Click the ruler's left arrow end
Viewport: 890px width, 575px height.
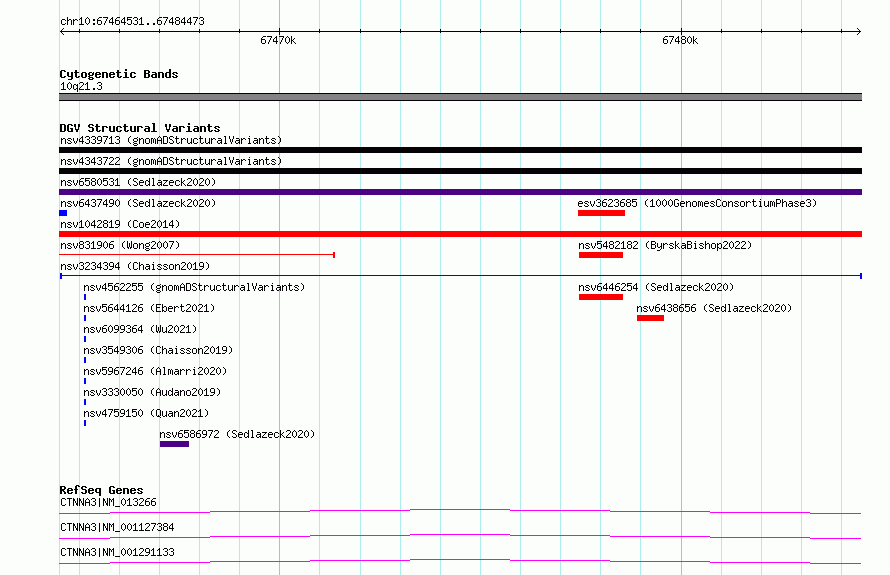tap(62, 32)
